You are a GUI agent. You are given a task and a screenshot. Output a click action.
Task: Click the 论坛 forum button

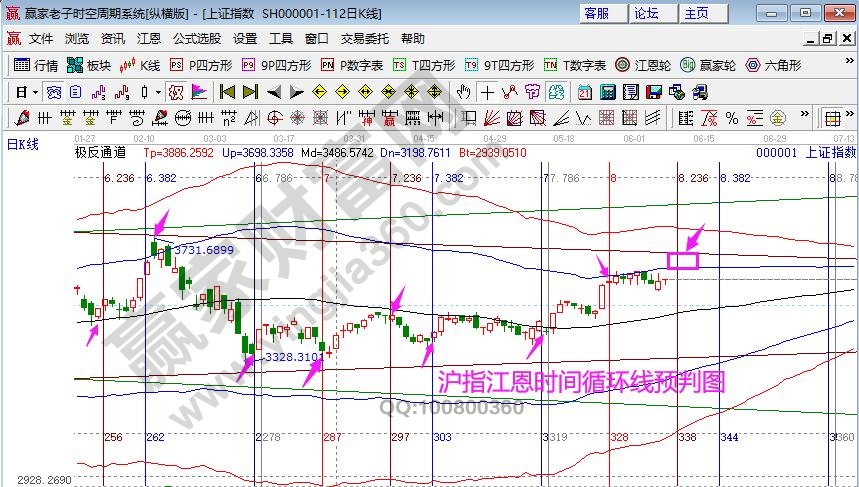(x=646, y=13)
